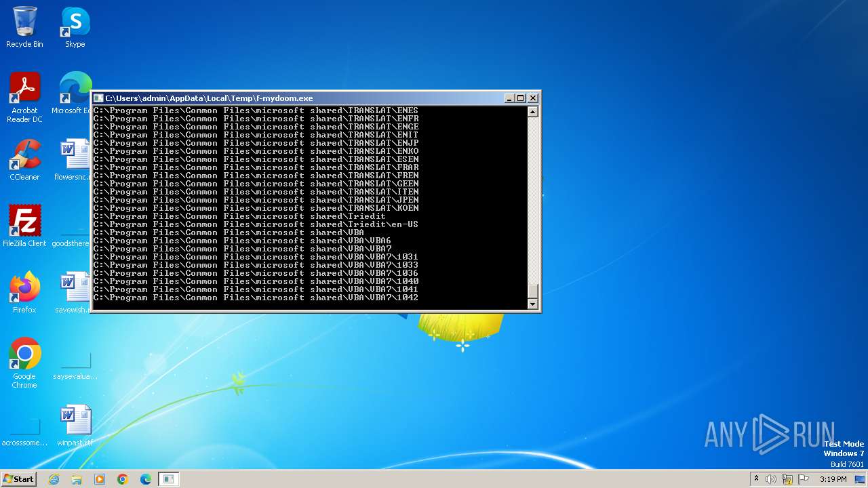868x488 pixels.
Task: Open the clock showing 3:19 PM
Action: tap(833, 479)
